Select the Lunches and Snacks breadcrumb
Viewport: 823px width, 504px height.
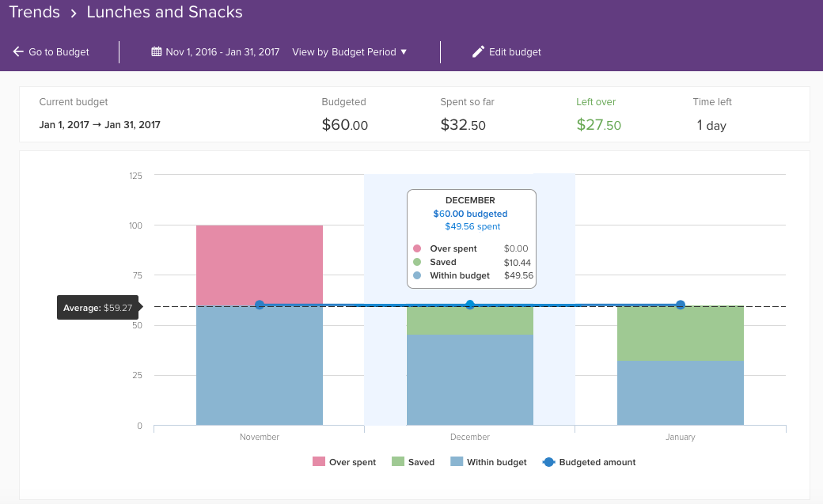[165, 12]
